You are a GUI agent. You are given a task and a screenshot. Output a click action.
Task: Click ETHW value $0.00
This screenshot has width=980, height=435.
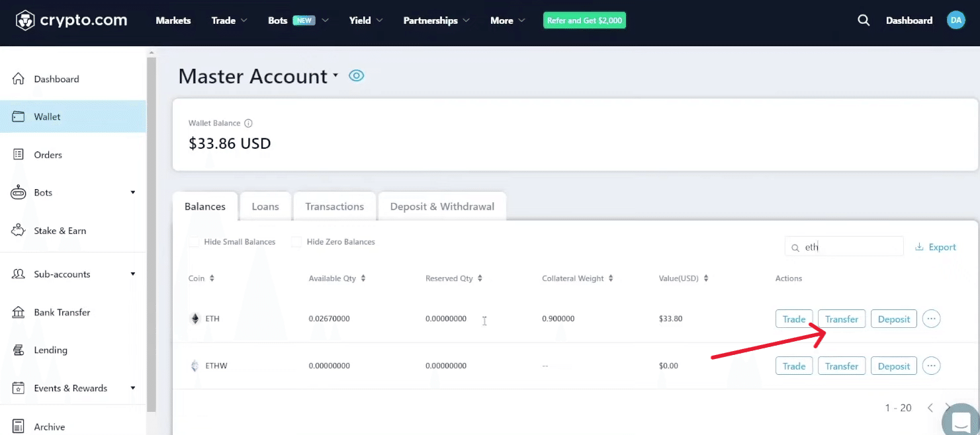668,366
